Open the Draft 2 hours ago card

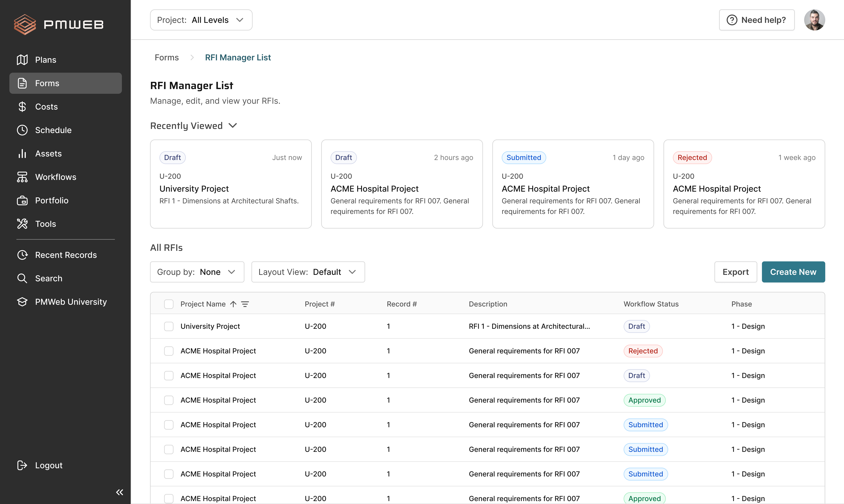tap(402, 184)
